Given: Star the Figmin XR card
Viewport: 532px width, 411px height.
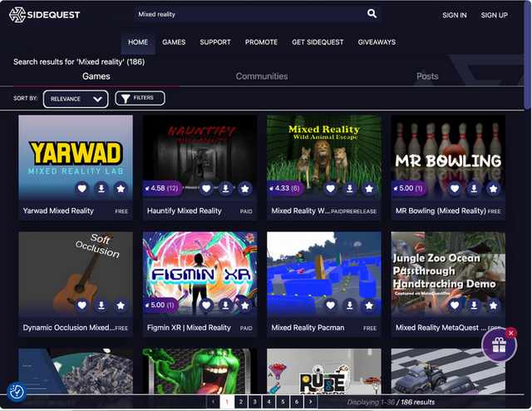Looking at the screenshot, I should click(244, 305).
